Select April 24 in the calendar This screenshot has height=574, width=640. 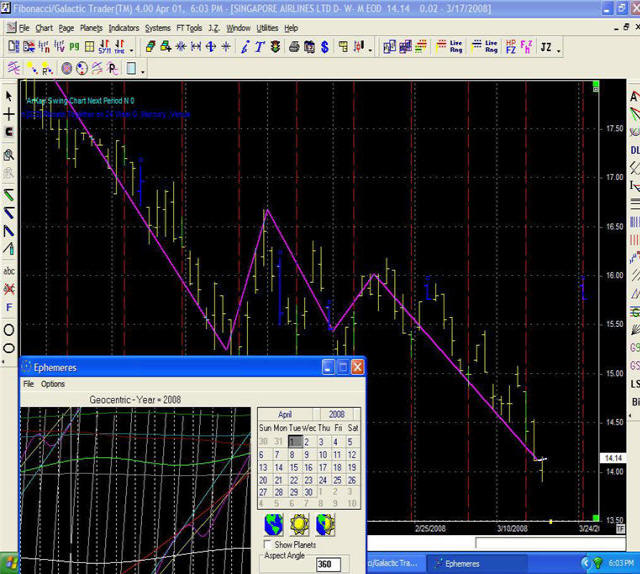click(323, 480)
